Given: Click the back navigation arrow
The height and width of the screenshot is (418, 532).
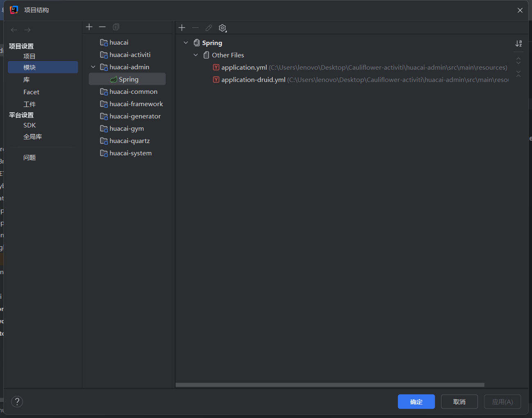Looking at the screenshot, I should point(14,30).
